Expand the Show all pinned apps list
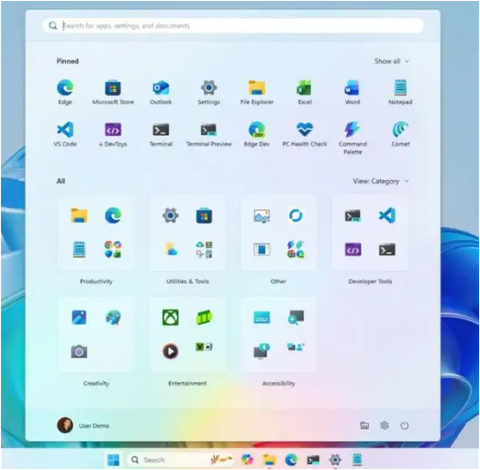This screenshot has height=470, width=480. click(391, 61)
